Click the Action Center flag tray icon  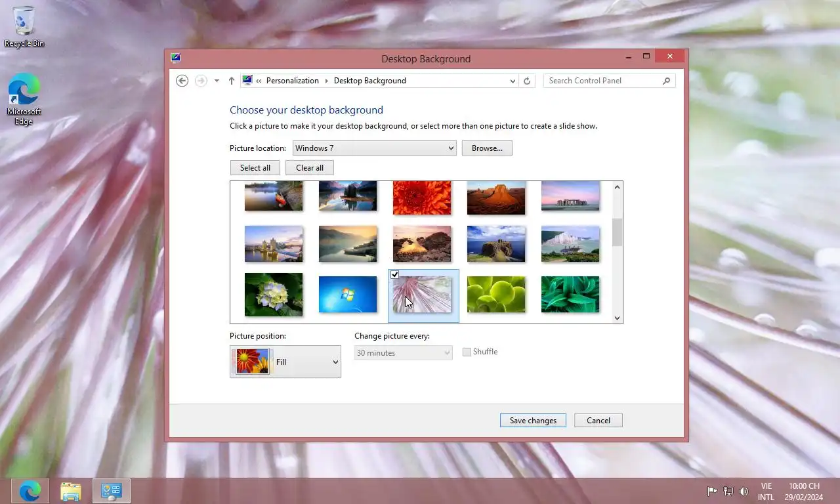click(712, 491)
